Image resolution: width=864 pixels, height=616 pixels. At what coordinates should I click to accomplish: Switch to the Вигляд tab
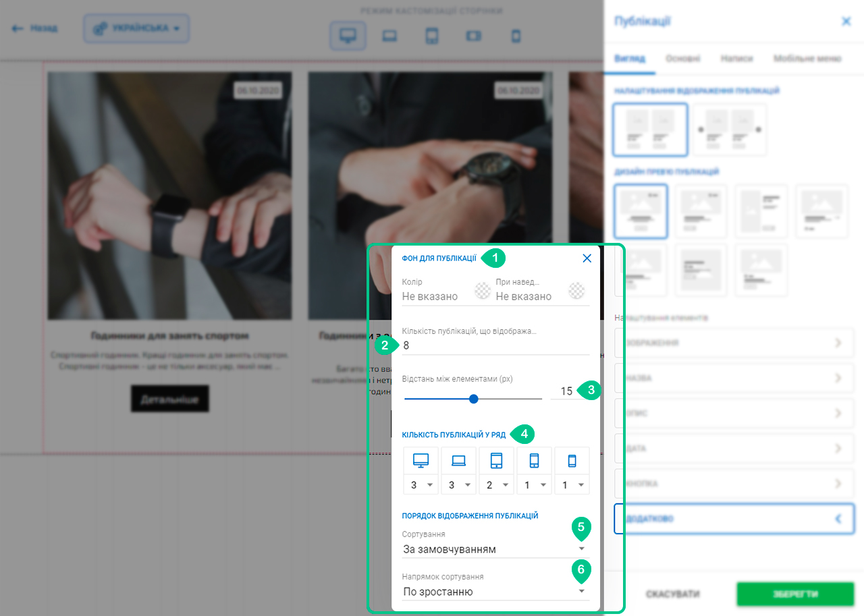pyautogui.click(x=630, y=59)
